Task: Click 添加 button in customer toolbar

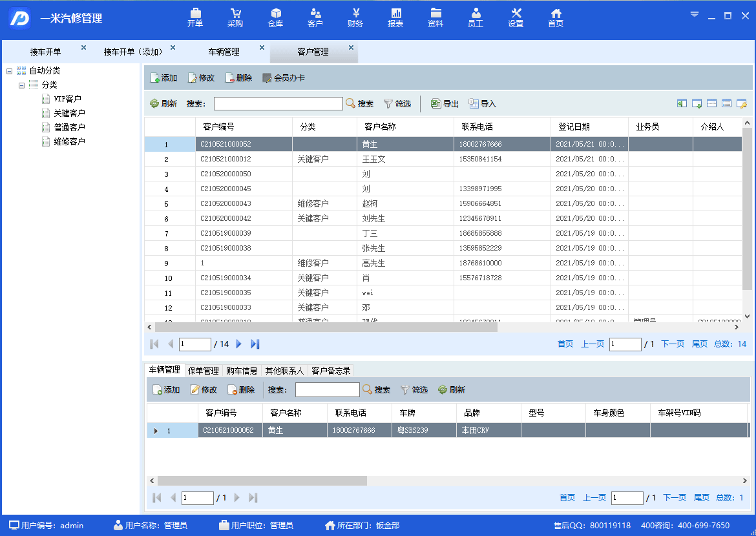Action: click(x=163, y=78)
